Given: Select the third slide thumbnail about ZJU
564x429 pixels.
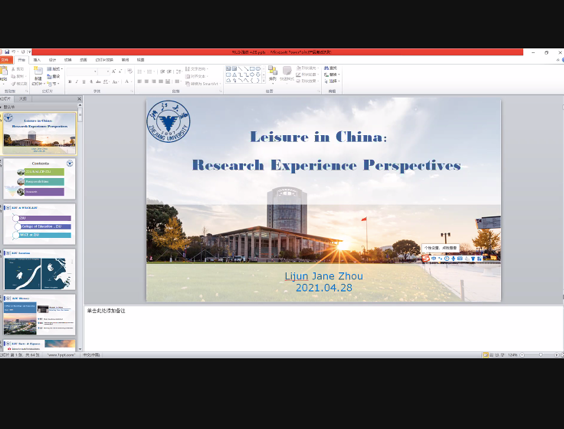Looking at the screenshot, I should (39, 224).
